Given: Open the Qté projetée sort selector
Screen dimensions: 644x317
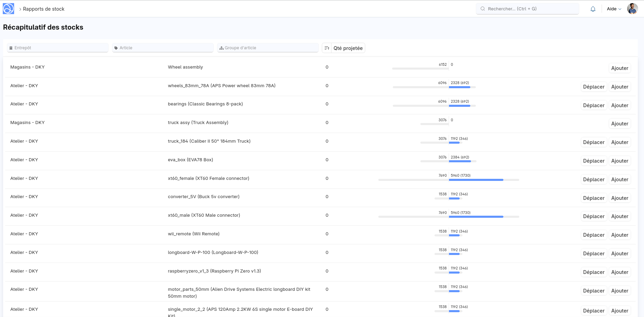Looking at the screenshot, I should click(x=348, y=48).
